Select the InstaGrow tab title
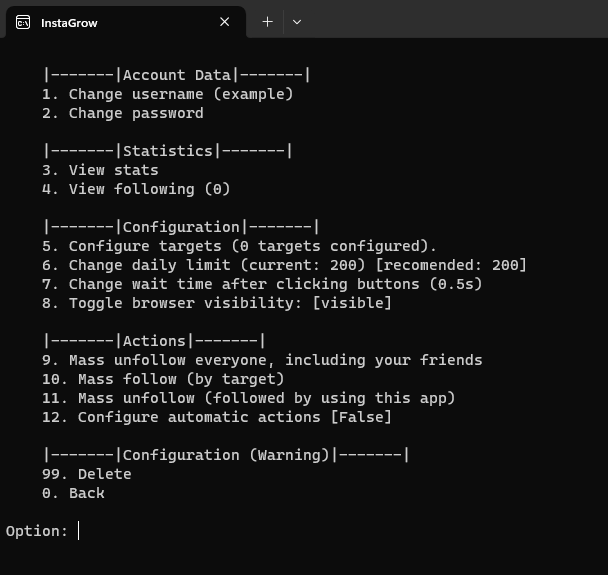608x575 pixels. tap(69, 23)
